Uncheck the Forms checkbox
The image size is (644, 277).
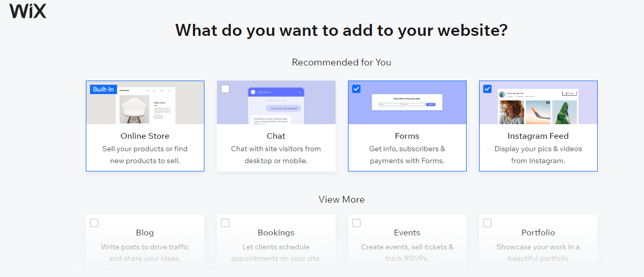point(356,89)
